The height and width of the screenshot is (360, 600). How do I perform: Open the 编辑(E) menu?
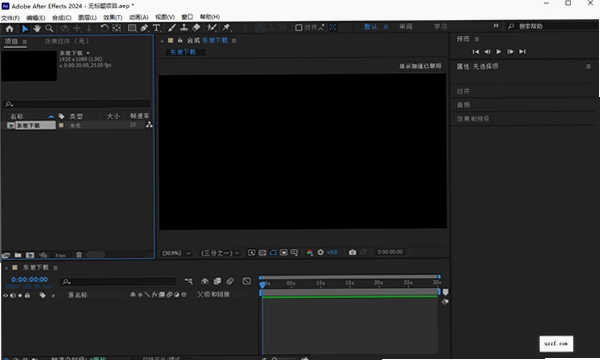click(36, 18)
